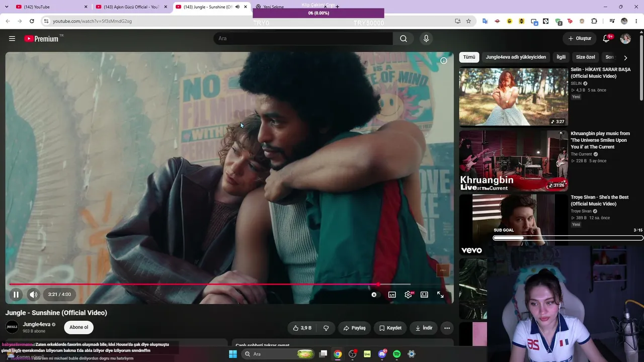This screenshot has width=644, height=362.
Task: Open the Chrome three-dot menu
Action: pos(636,21)
